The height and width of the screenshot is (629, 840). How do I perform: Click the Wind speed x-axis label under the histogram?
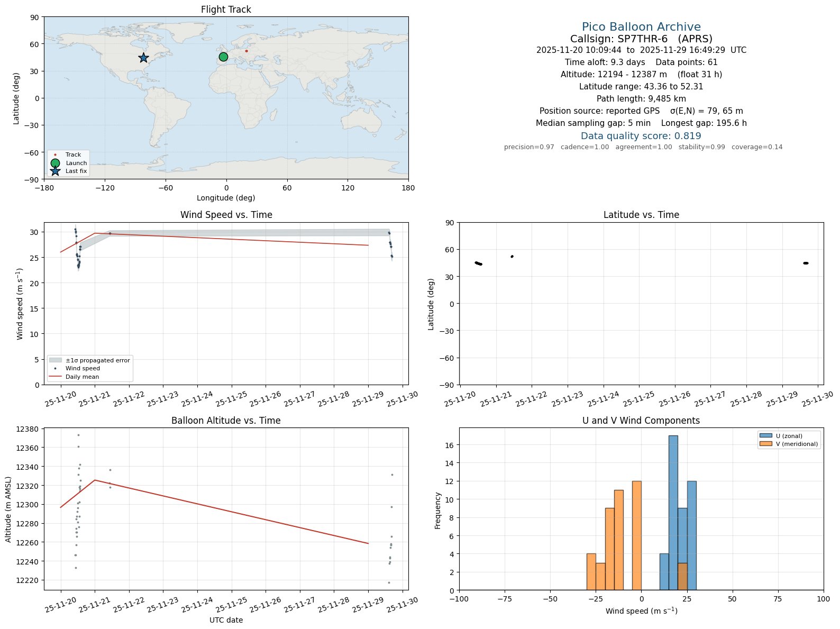tap(641, 611)
